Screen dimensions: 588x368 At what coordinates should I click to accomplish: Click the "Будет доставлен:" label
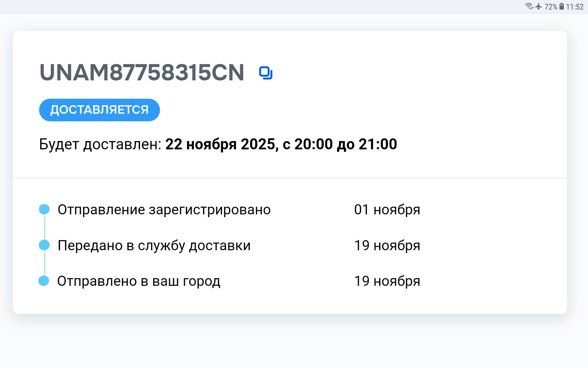[x=100, y=144]
